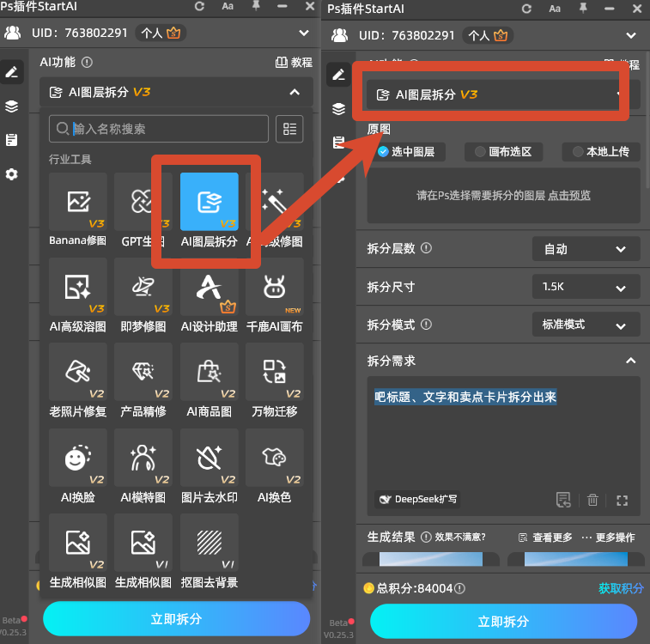Expand the 拆分需求 text box fullscreen
Viewport: 650px width, 644px height.
(x=622, y=501)
